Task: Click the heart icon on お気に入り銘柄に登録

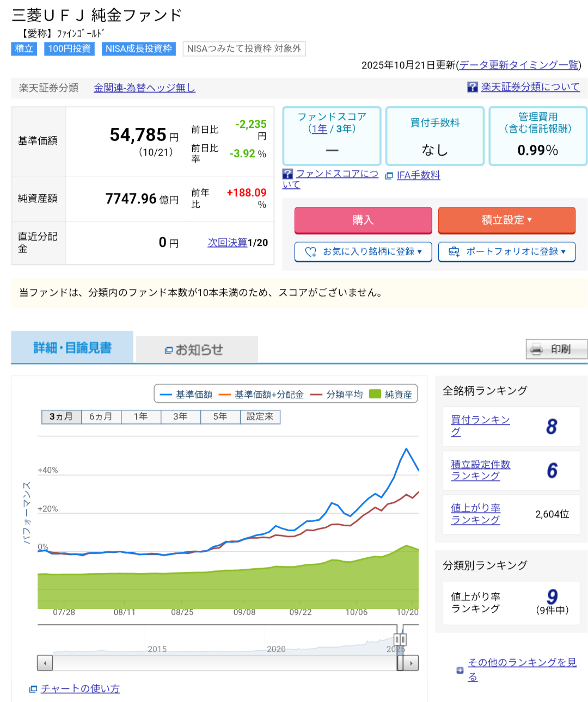Action: [310, 251]
